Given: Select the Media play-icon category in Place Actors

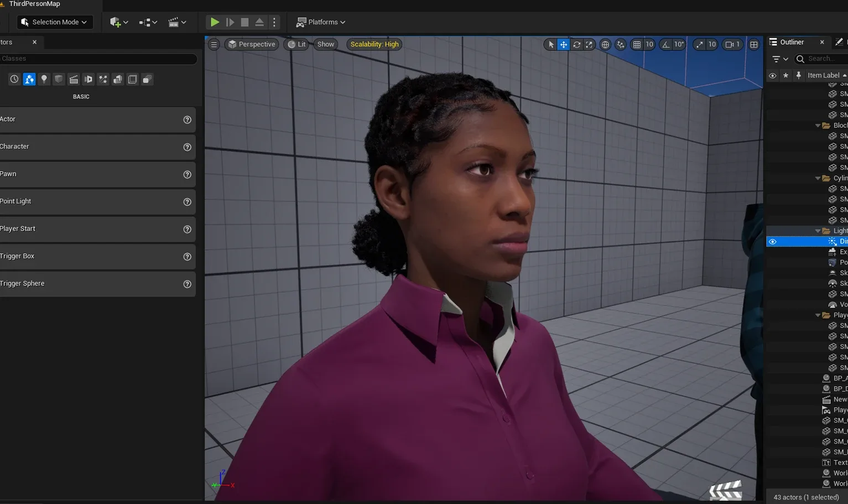Looking at the screenshot, I should click(88, 79).
